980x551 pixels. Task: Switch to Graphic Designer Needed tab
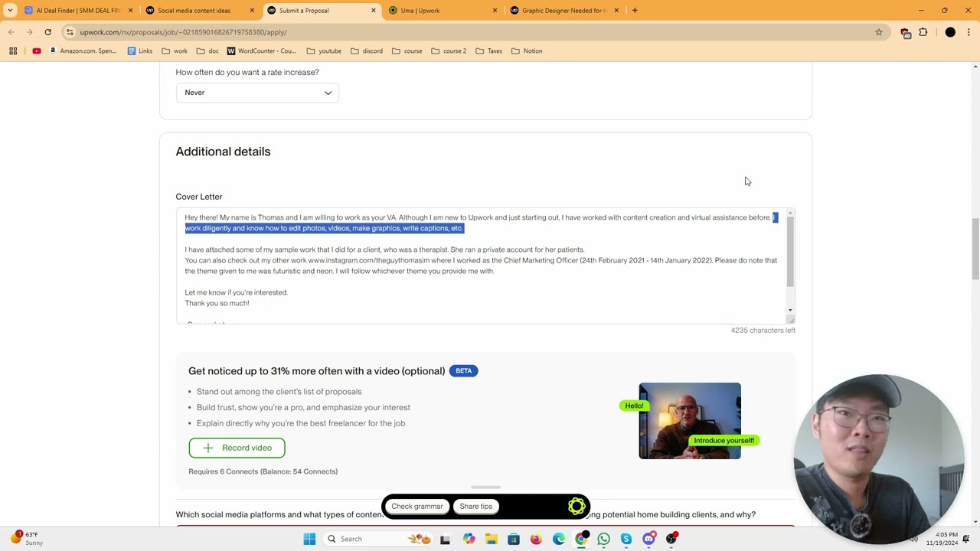(565, 11)
